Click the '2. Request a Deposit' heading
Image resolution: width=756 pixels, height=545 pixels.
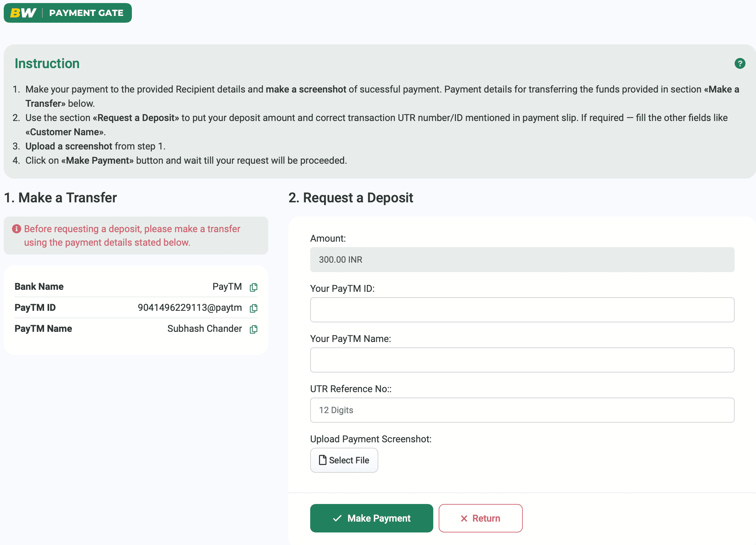351,198
